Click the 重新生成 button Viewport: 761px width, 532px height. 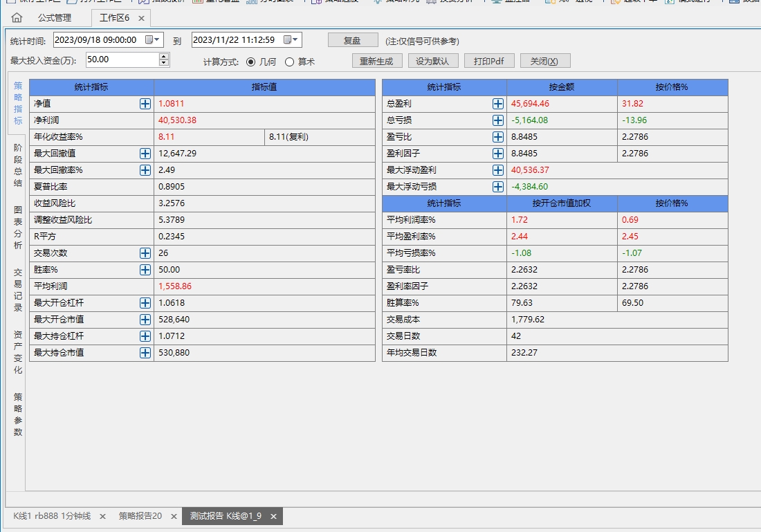[376, 61]
